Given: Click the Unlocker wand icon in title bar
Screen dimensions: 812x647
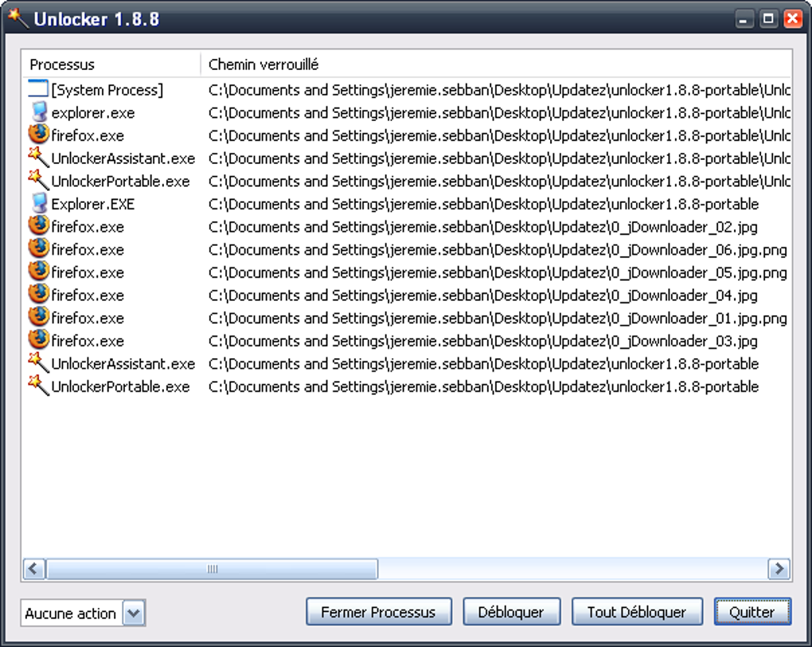Looking at the screenshot, I should (18, 18).
